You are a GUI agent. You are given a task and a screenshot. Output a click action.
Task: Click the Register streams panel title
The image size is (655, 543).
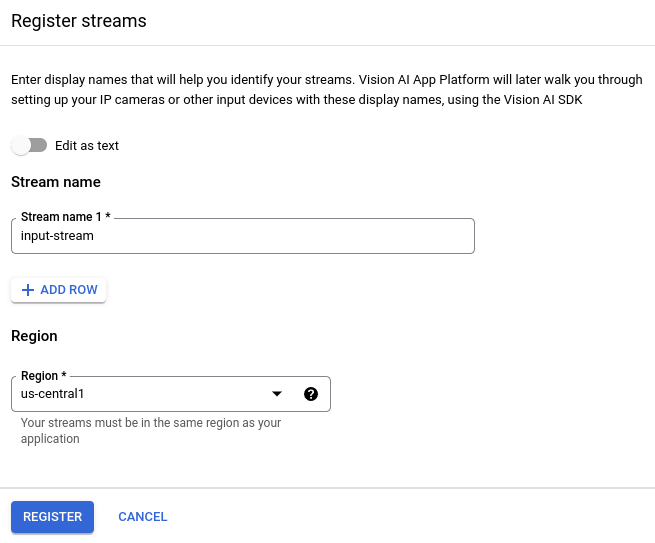[x=78, y=22]
